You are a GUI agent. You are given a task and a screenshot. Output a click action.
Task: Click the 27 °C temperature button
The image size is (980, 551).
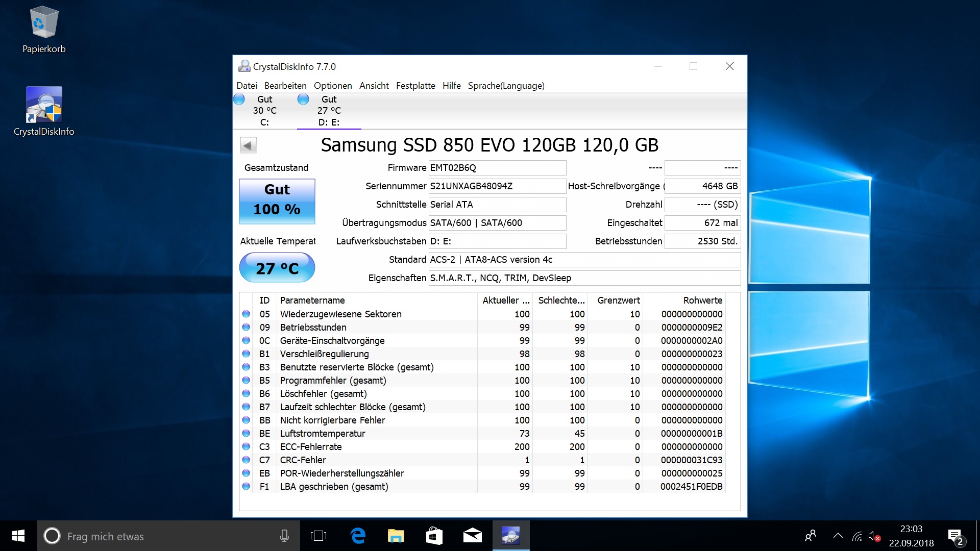[x=277, y=268]
